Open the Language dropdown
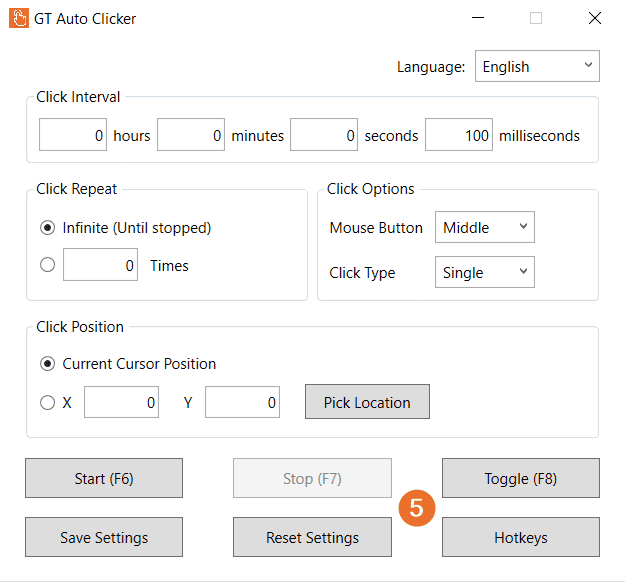The image size is (625, 582). 537,66
